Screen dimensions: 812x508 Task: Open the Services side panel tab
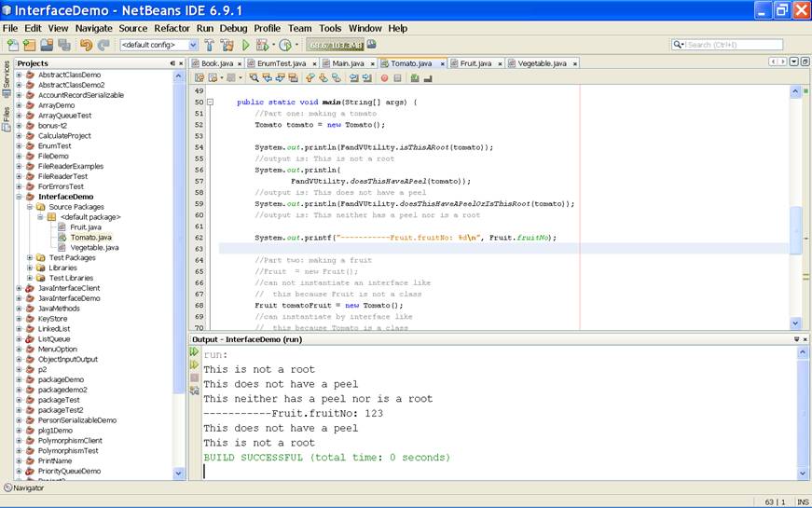(7, 75)
